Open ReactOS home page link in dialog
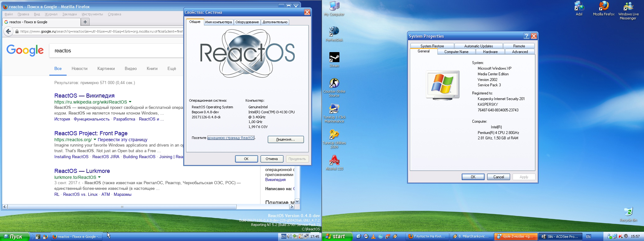The width and height of the screenshot is (644, 241). [231, 138]
